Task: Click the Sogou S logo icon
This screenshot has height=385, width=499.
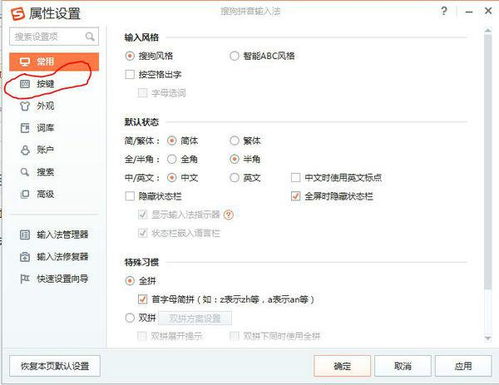Action: [18, 14]
